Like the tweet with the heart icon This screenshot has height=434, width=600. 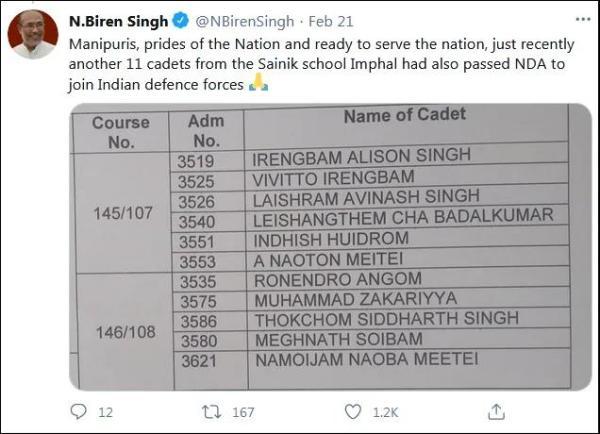(x=352, y=412)
